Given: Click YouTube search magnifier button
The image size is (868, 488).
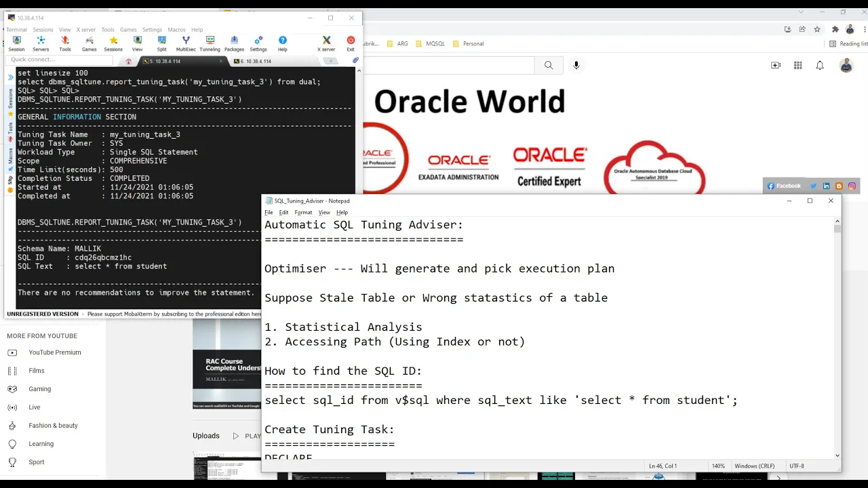Looking at the screenshot, I should click(549, 65).
